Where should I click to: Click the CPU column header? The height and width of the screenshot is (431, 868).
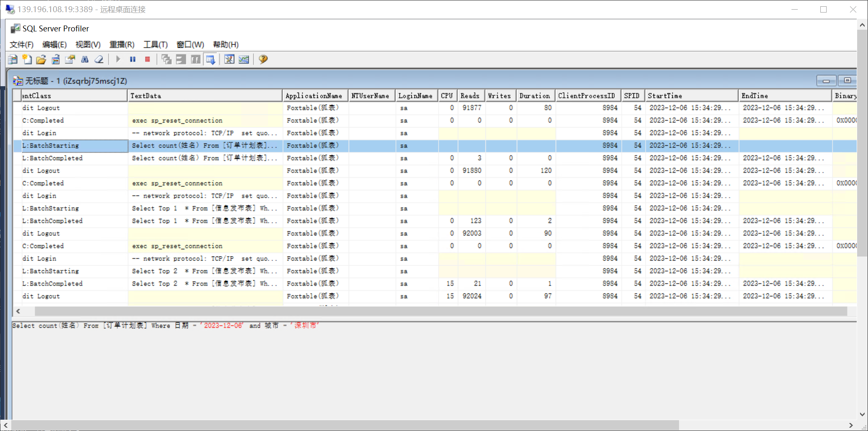pyautogui.click(x=448, y=96)
